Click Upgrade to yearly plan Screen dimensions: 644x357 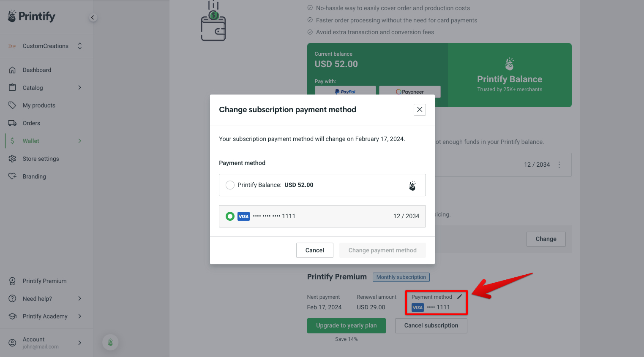tap(346, 325)
